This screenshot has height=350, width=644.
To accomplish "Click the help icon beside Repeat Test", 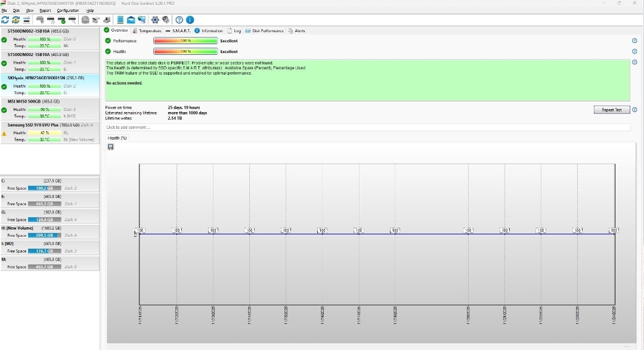I will tap(634, 110).
